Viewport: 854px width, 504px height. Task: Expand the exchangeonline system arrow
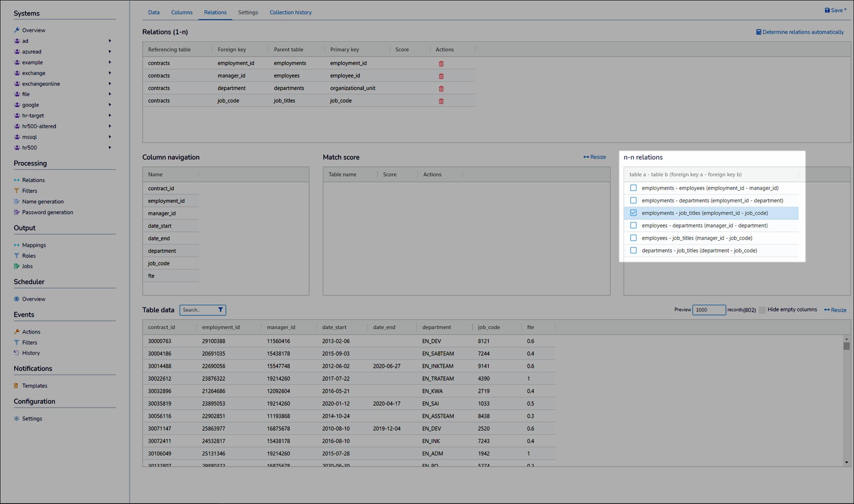110,84
